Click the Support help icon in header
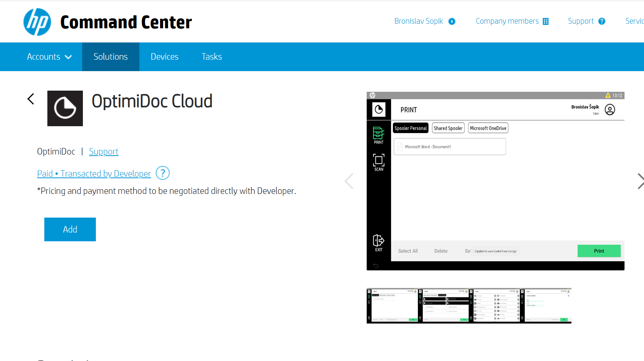 tap(602, 21)
